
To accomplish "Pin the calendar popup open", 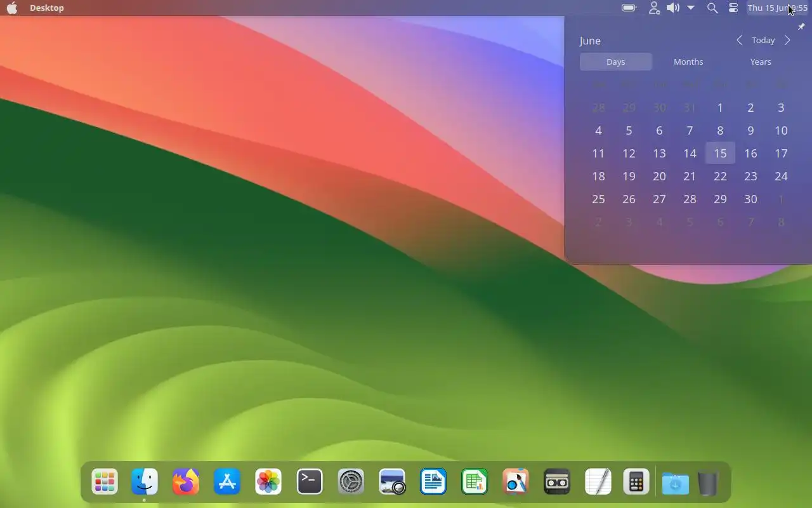I will (801, 26).
